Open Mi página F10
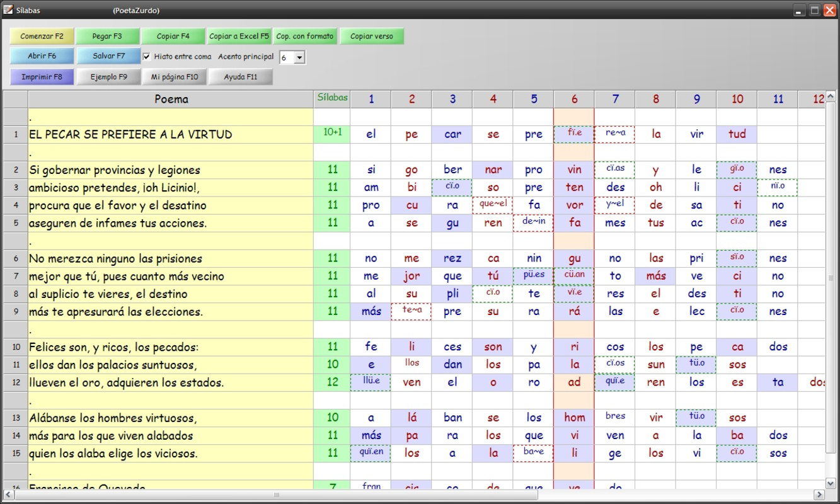The height and width of the screenshot is (504, 840). (175, 77)
